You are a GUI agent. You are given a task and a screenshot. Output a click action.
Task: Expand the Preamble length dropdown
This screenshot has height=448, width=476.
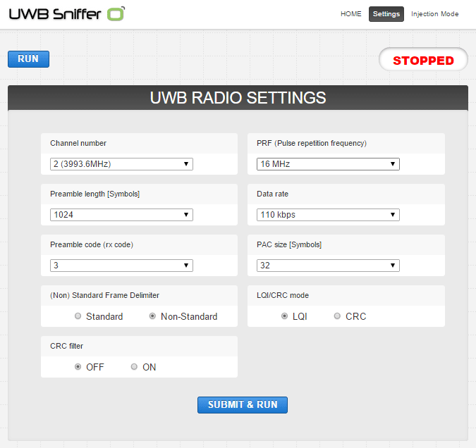click(x=121, y=215)
